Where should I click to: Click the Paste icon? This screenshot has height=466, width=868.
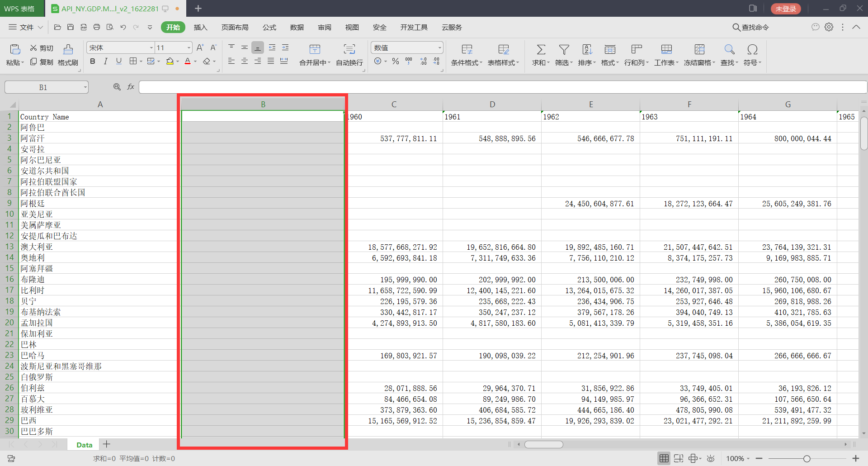(15, 49)
